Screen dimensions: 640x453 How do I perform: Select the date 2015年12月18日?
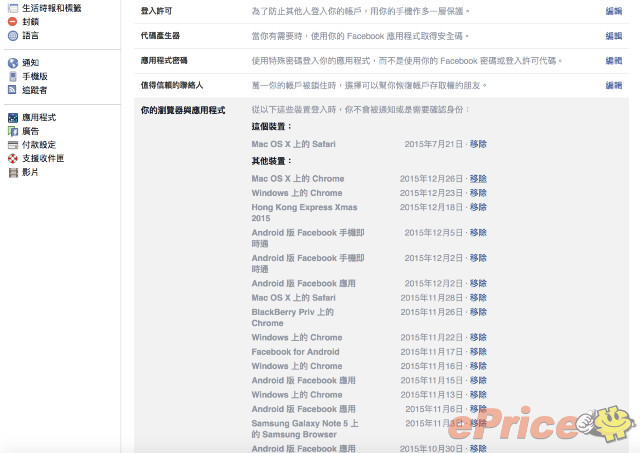point(431,207)
